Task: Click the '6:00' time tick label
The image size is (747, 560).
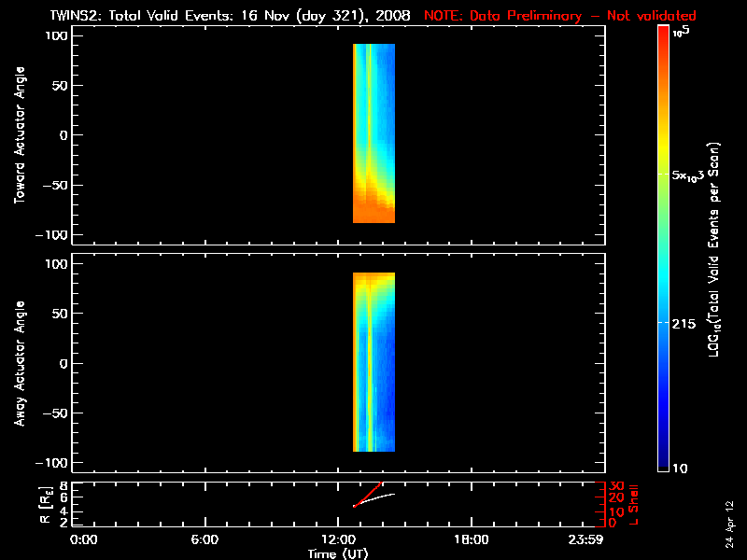Action: pyautogui.click(x=204, y=539)
